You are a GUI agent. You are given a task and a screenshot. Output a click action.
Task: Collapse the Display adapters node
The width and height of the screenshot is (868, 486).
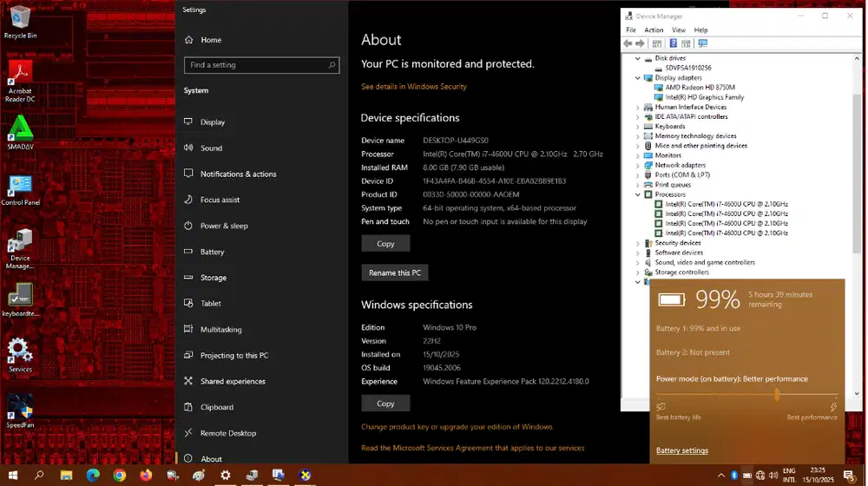click(638, 78)
